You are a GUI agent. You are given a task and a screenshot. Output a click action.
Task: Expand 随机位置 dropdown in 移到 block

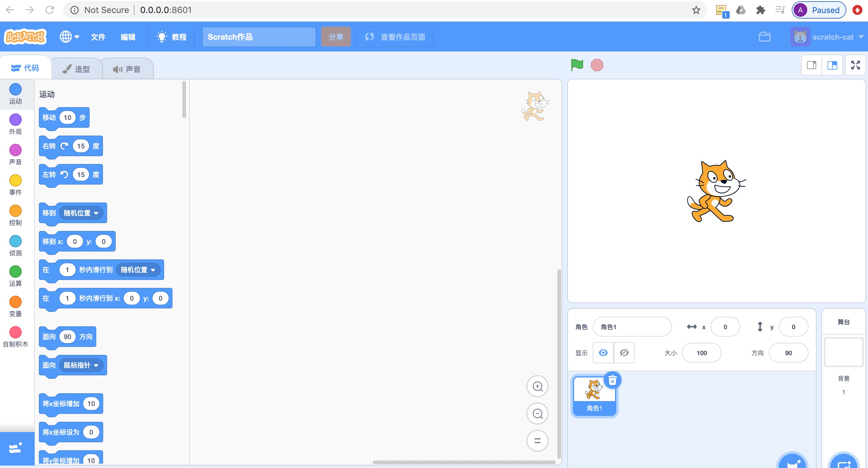click(96, 213)
